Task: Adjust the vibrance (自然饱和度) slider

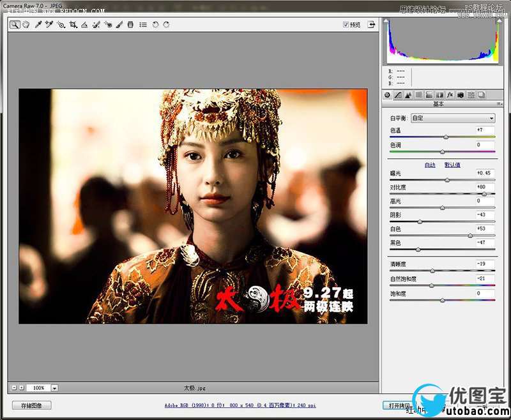Action: tap(431, 285)
